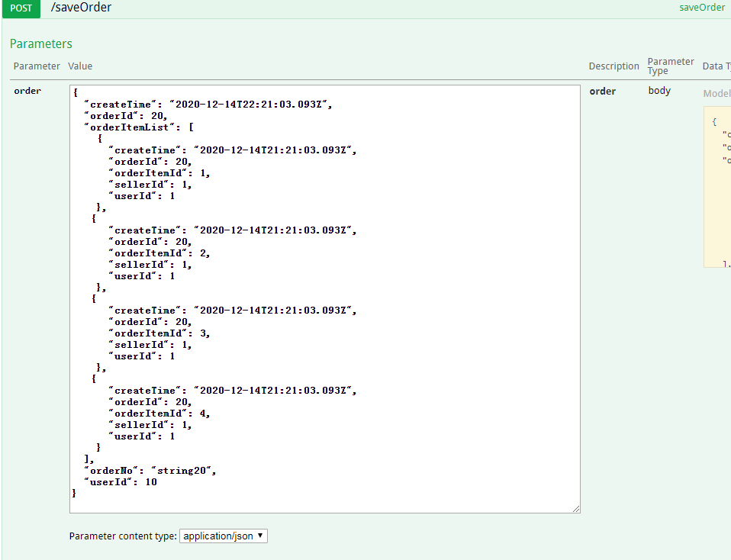The height and width of the screenshot is (560, 731).
Task: Click the Parameter content type label
Action: click(x=123, y=536)
